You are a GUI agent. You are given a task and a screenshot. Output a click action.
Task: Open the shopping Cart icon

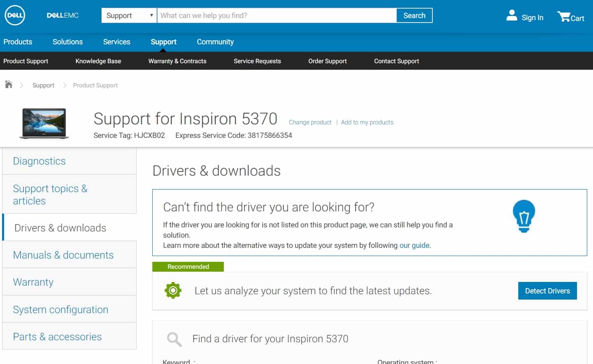(563, 16)
